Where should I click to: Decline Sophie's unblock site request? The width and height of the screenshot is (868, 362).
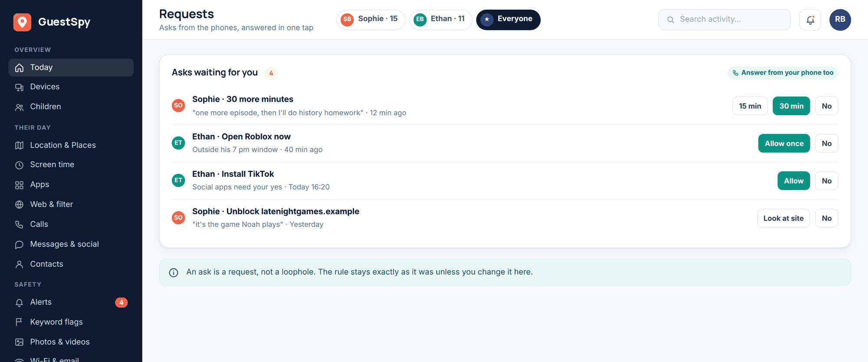coord(826,218)
